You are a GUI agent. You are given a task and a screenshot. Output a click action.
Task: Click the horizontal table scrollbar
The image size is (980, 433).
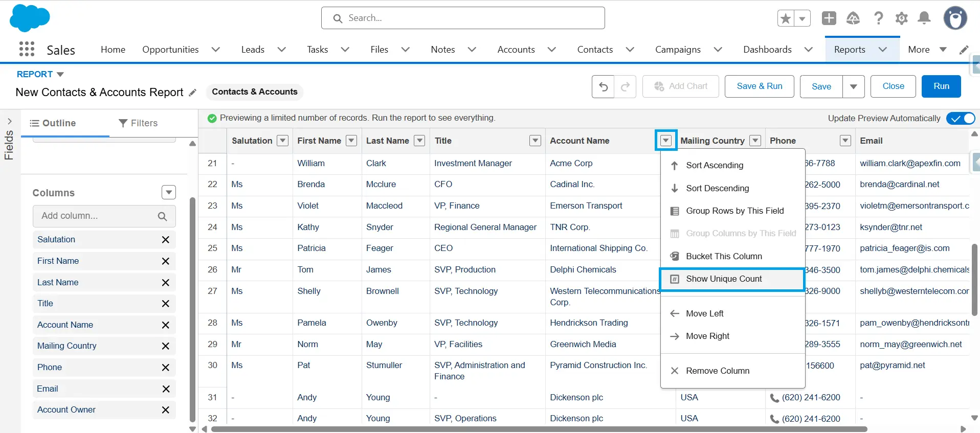click(539, 429)
